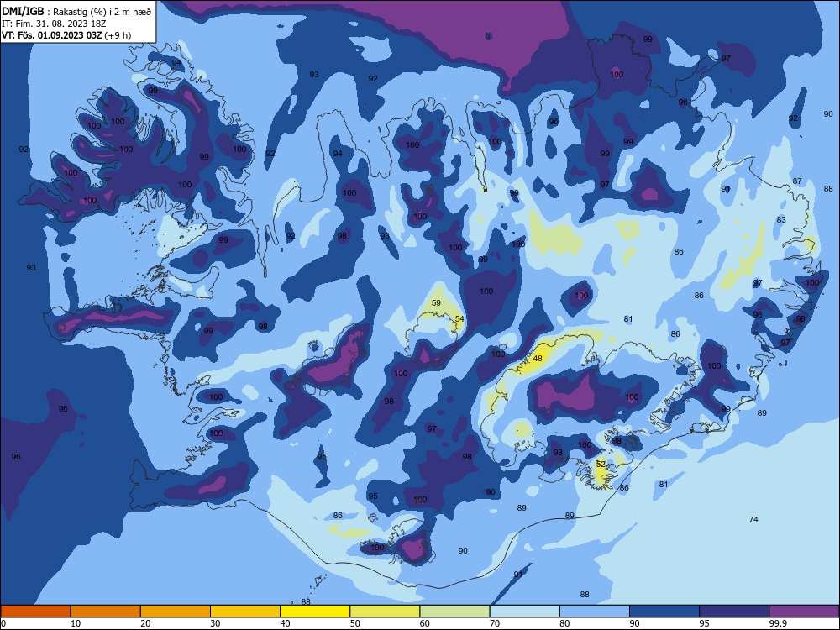
Task: Click the '54' humidity value on the map
Action: tap(459, 318)
